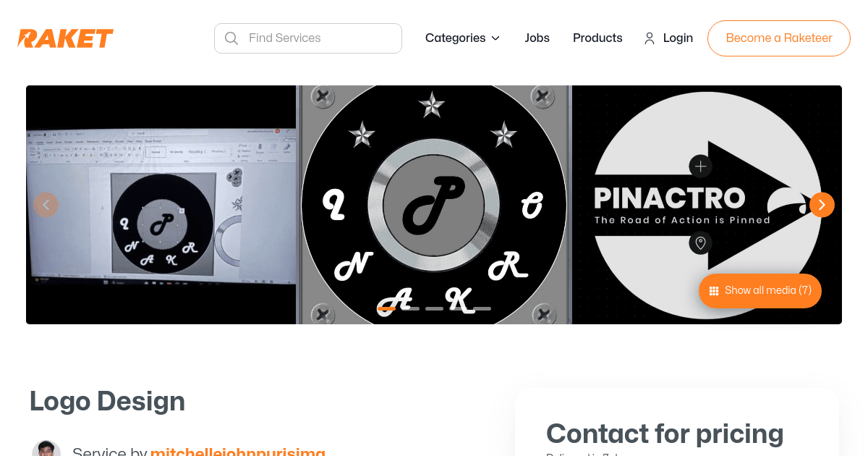Viewport: 868px width, 456px height.
Task: Click Jobs in the navigation menu
Action: tap(537, 38)
